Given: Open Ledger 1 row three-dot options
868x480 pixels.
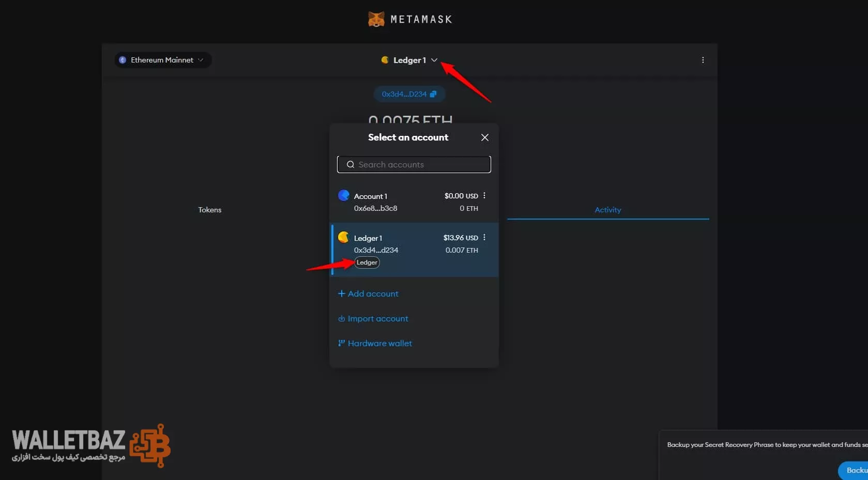Looking at the screenshot, I should 484,237.
